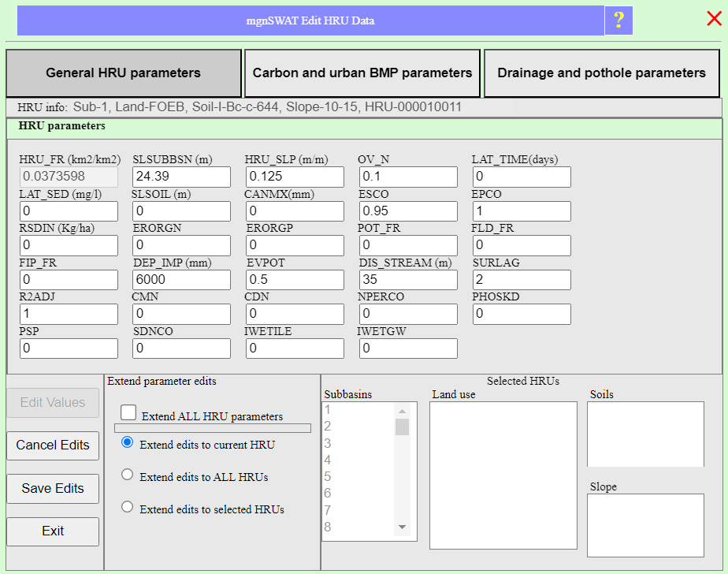The width and height of the screenshot is (728, 574).
Task: Click the HRU_FR field showing 0.0373598
Action: coord(69,177)
